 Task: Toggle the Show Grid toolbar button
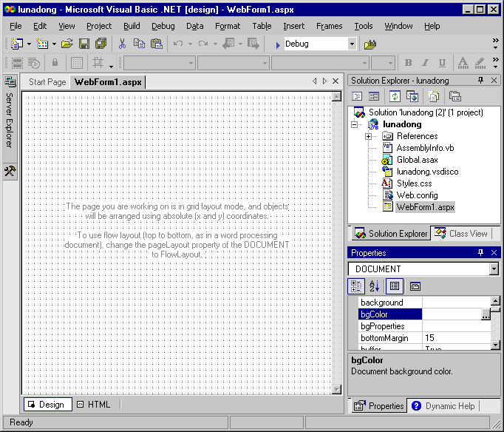coord(77,63)
